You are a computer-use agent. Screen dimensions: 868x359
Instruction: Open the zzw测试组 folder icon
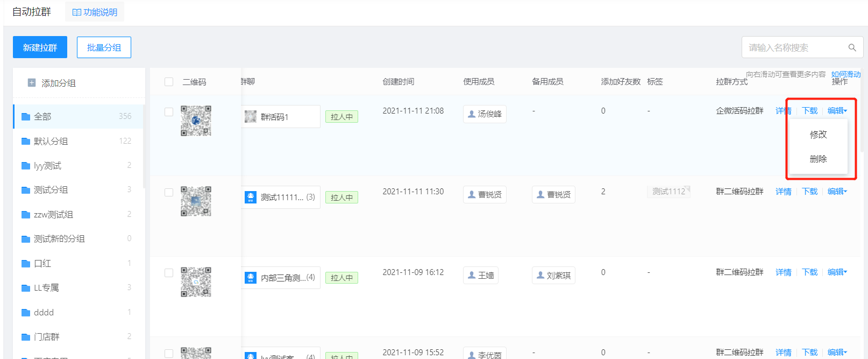(x=25, y=215)
